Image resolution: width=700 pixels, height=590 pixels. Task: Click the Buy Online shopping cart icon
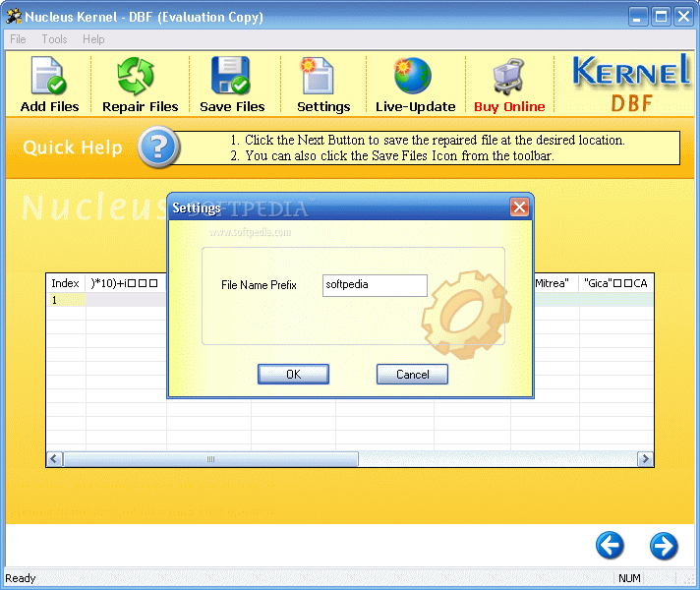(x=508, y=77)
